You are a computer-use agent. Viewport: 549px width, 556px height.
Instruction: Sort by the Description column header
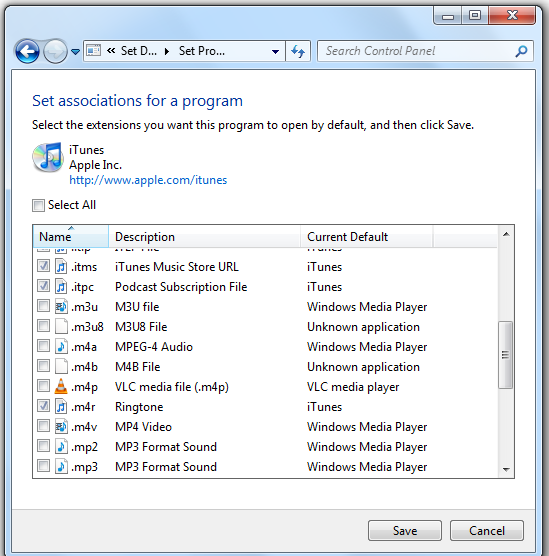point(205,237)
